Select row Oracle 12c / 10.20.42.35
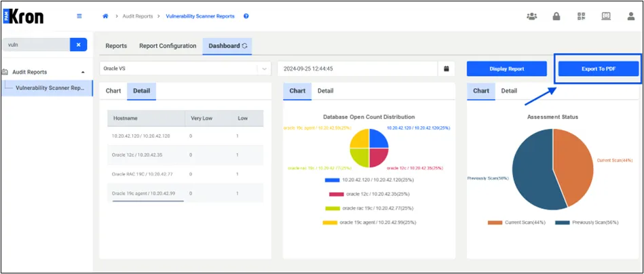The width and height of the screenshot is (644, 274). [186, 155]
